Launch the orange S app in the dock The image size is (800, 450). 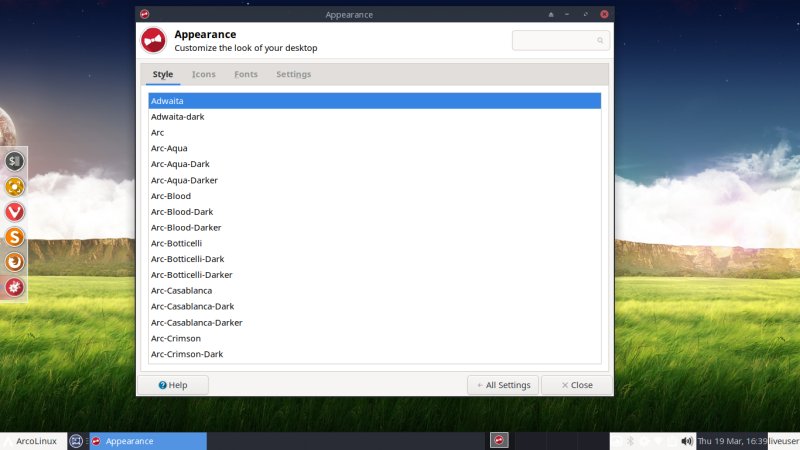pyautogui.click(x=14, y=237)
